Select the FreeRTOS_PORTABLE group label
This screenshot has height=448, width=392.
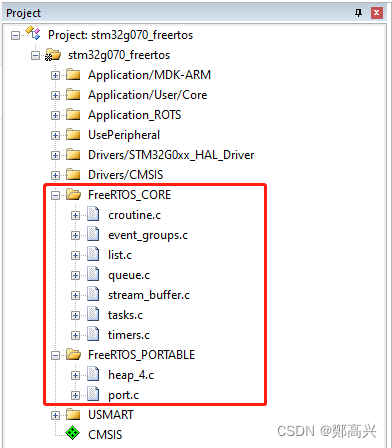pos(142,355)
